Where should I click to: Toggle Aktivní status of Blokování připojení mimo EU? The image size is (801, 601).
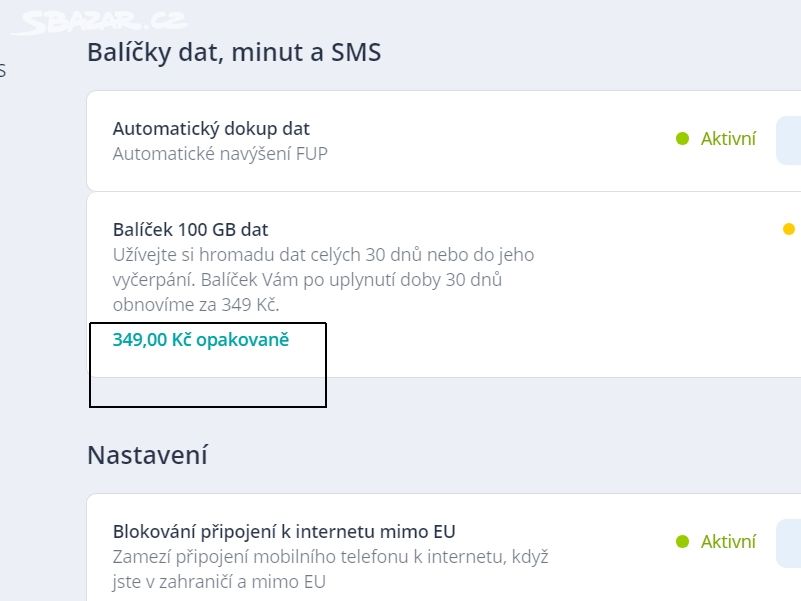(728, 541)
